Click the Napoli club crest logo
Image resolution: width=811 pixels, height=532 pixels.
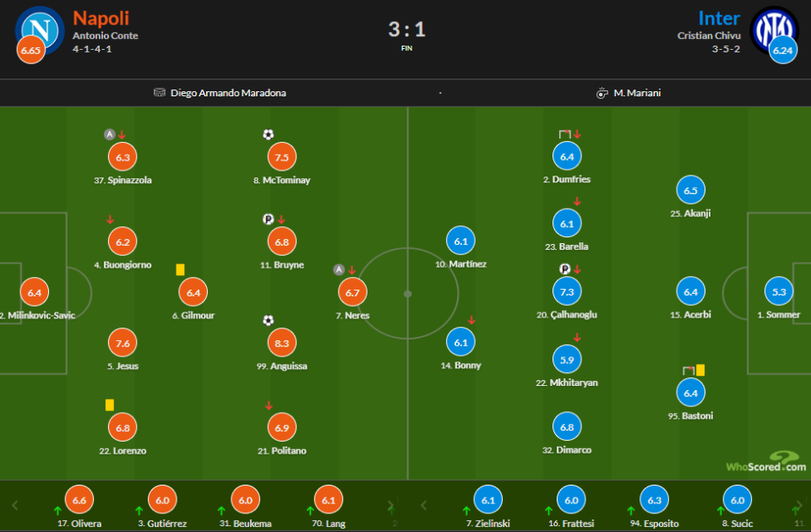click(x=40, y=30)
